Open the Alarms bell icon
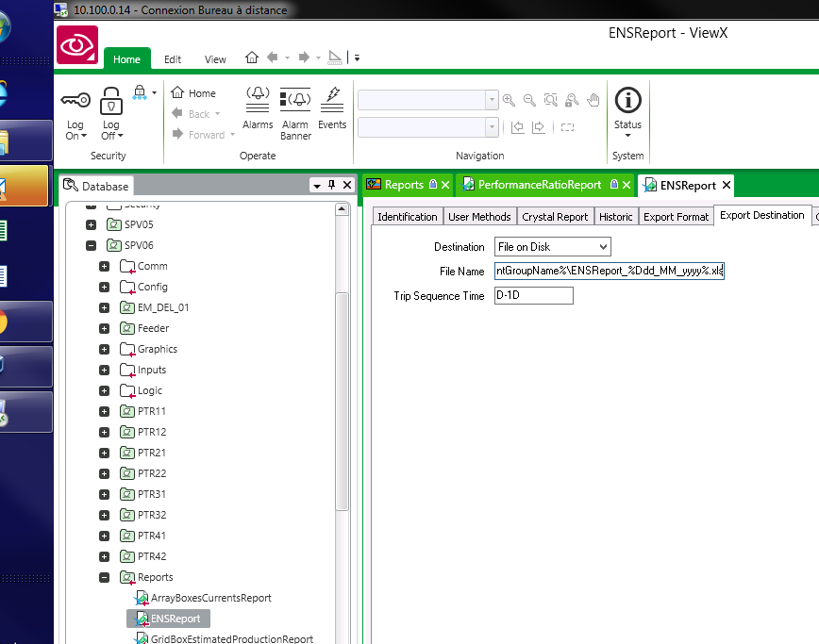Image resolution: width=819 pixels, height=644 pixels. 258,99
